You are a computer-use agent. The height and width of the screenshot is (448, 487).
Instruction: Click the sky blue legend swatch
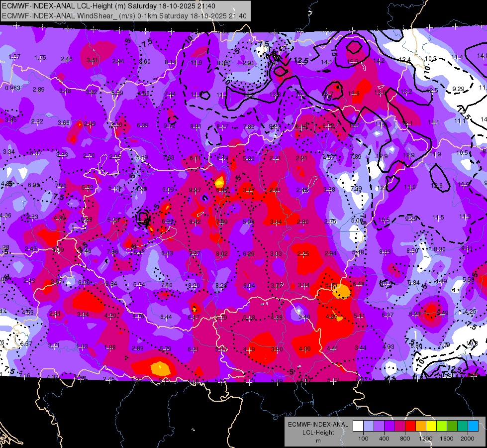tap(474, 426)
